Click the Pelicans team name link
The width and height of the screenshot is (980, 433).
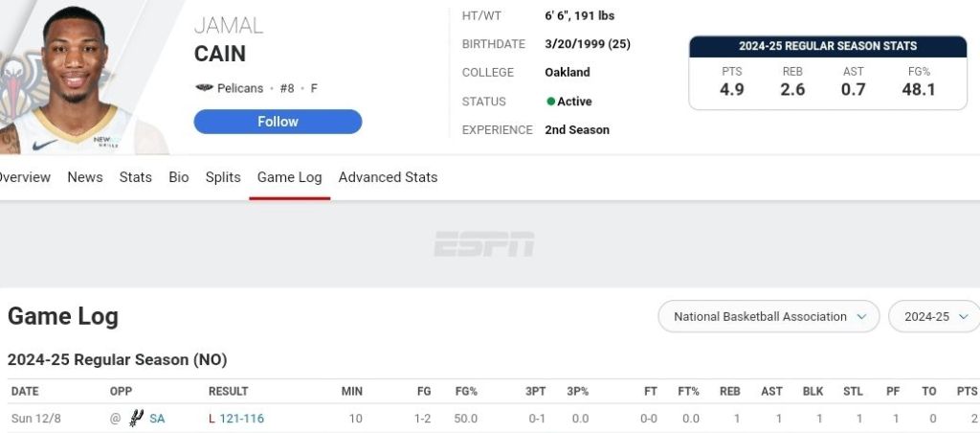point(240,88)
